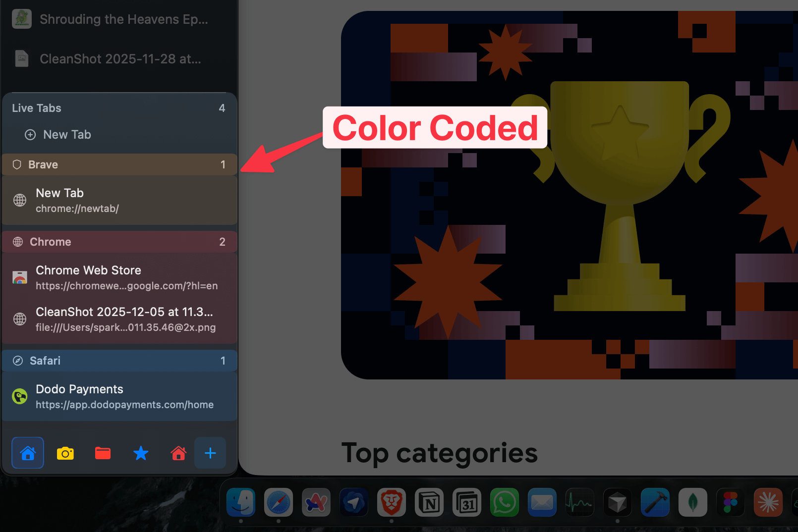The width and height of the screenshot is (798, 532).
Task: Collapse the Chrome browser group header
Action: (119, 242)
